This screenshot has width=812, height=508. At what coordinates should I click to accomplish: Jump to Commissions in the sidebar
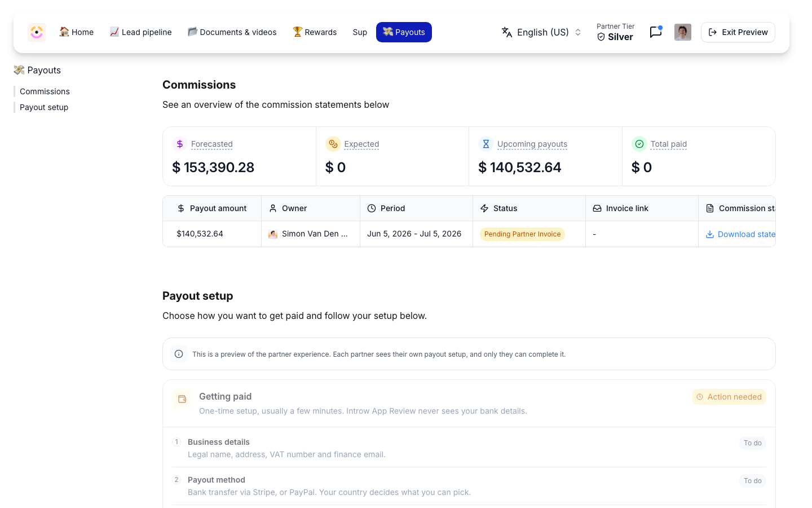click(45, 91)
